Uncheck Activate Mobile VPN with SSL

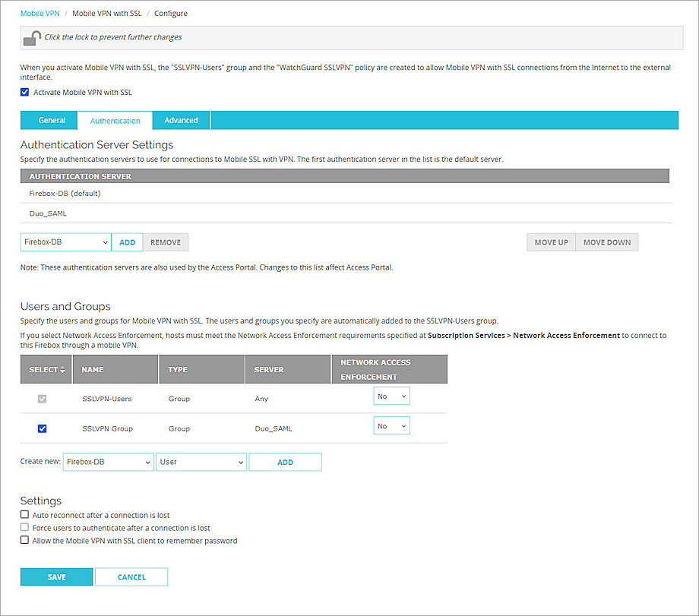[25, 93]
